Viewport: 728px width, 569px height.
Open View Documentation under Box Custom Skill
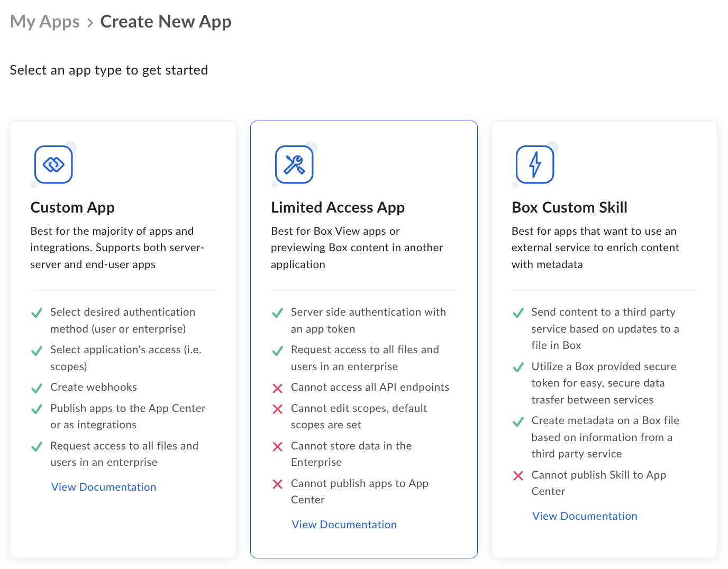585,516
